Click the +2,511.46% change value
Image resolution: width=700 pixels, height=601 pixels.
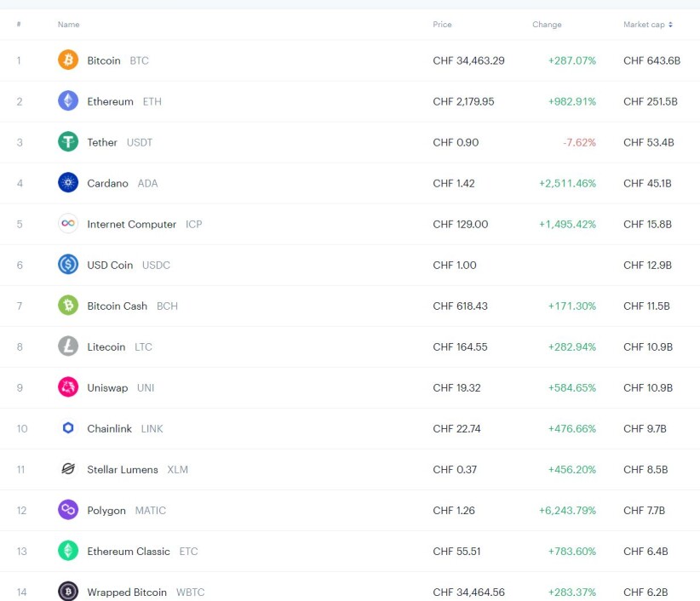[x=567, y=183]
